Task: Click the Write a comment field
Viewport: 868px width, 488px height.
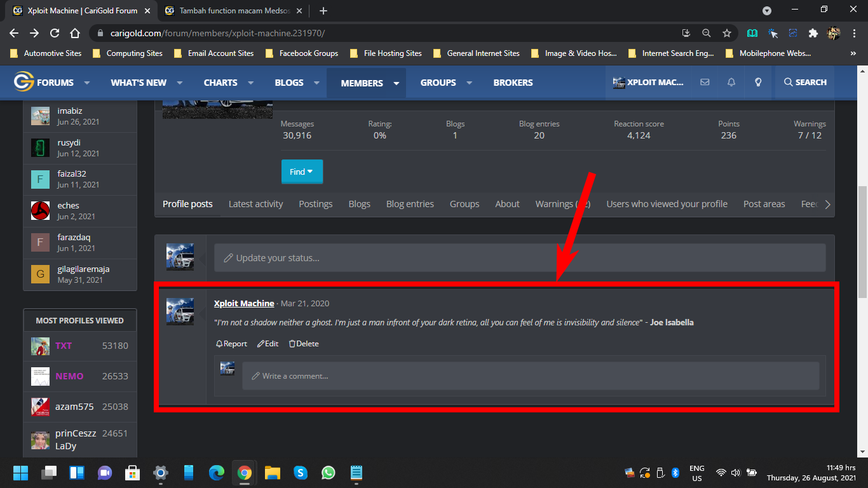Action: tap(531, 376)
